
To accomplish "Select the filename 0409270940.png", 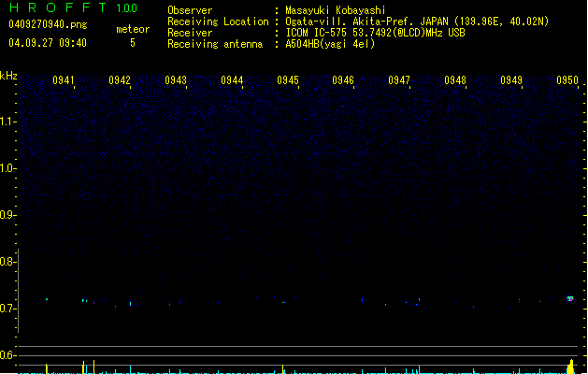I will (48, 25).
